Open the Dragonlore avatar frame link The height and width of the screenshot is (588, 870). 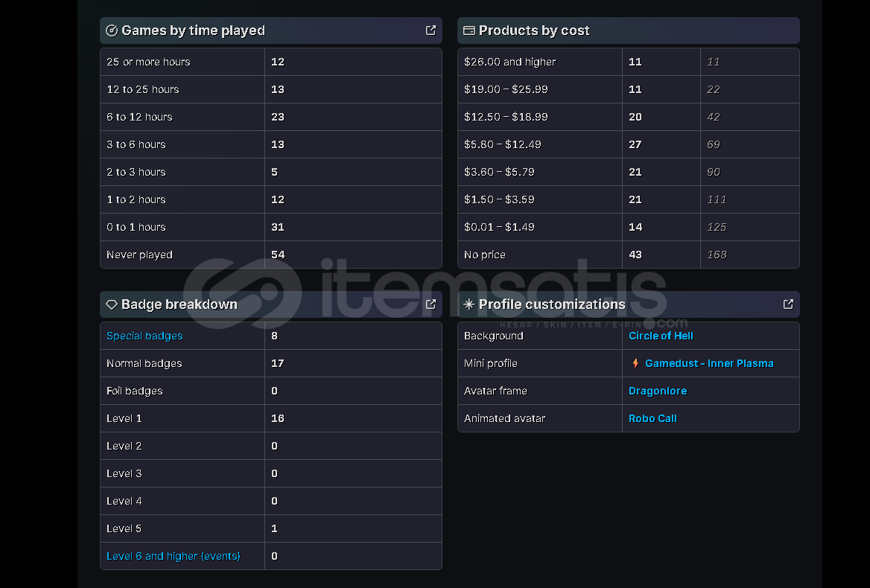[x=658, y=391]
